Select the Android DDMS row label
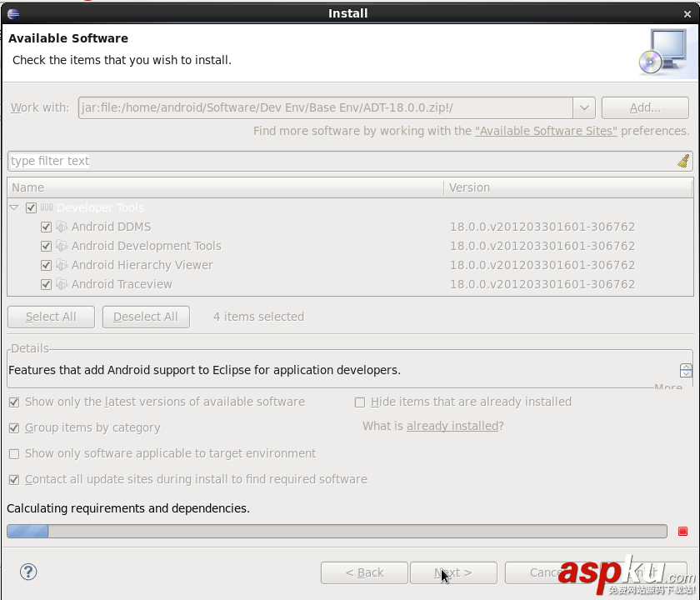The height and width of the screenshot is (600, 700). click(111, 227)
